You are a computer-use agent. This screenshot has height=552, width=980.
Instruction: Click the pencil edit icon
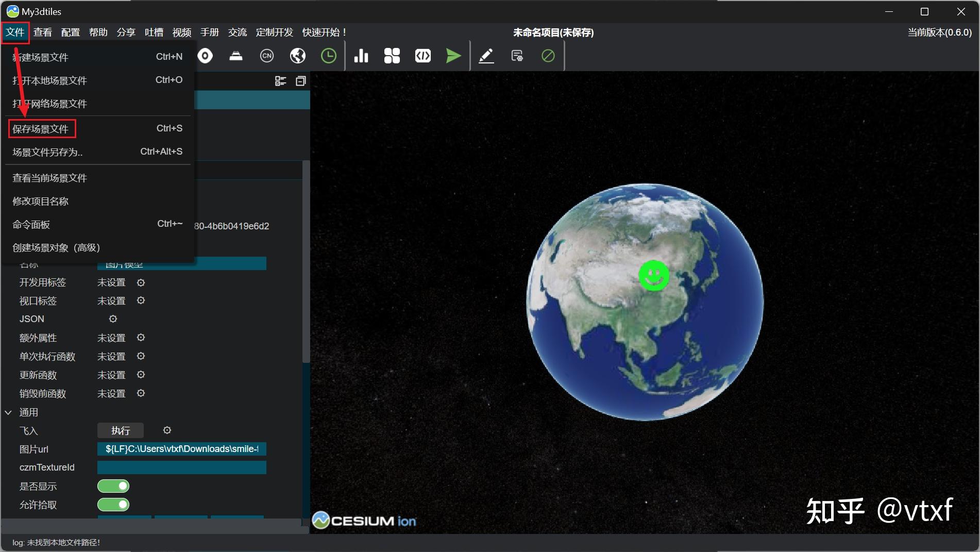(x=486, y=56)
